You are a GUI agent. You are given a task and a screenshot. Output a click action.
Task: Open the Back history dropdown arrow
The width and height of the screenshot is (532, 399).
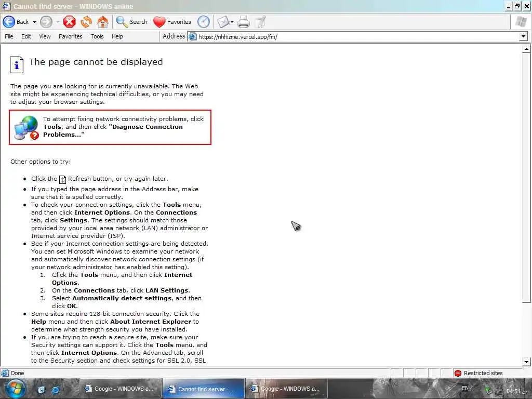(34, 22)
